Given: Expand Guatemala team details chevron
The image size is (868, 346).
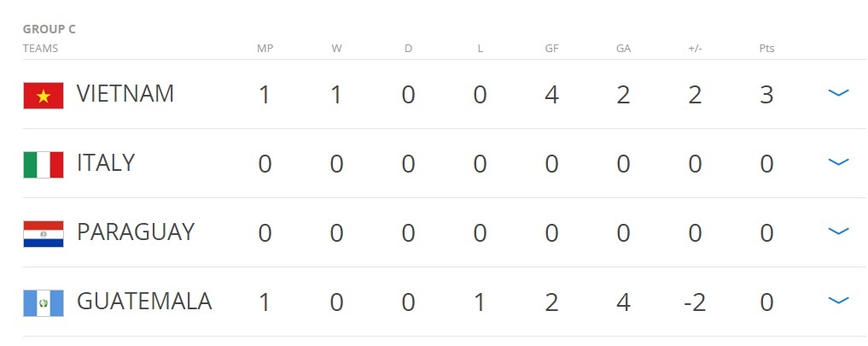Looking at the screenshot, I should [x=838, y=301].
